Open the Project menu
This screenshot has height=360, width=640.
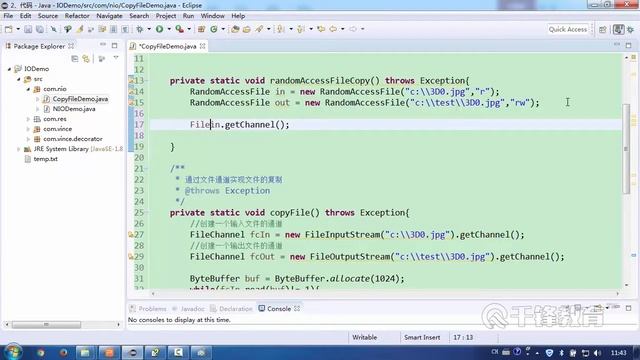tap(166, 16)
